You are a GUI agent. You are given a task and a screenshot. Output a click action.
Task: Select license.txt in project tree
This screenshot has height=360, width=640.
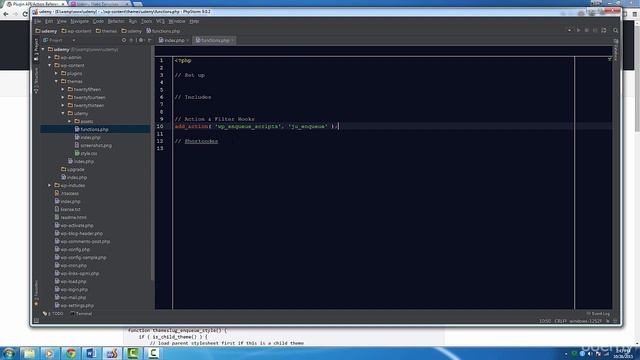[x=67, y=209]
